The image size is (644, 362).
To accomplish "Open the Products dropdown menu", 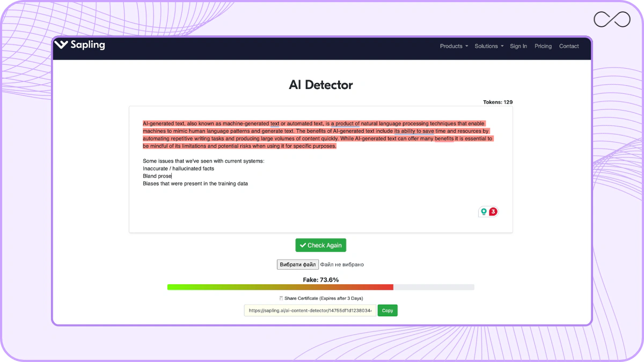I will tap(454, 46).
